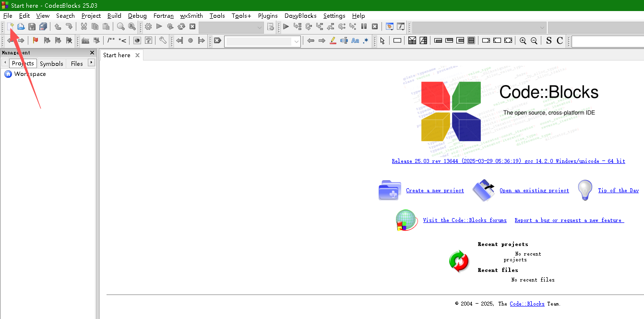Close the Start here tab
This screenshot has height=319, width=644.
pyautogui.click(x=137, y=55)
